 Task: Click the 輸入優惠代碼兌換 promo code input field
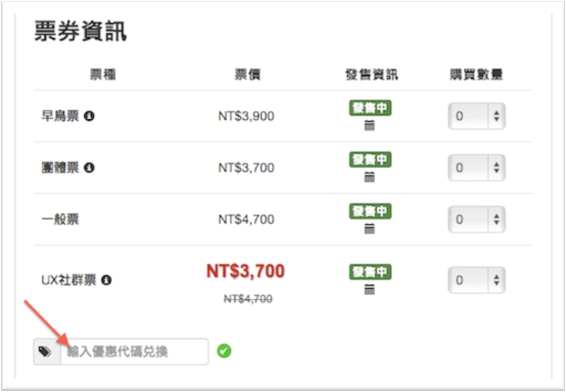[134, 352]
